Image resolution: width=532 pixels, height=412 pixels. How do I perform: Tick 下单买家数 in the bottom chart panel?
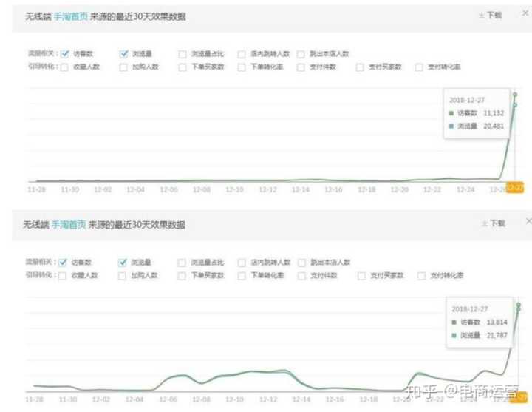point(182,275)
